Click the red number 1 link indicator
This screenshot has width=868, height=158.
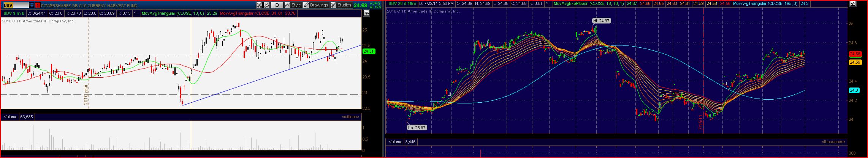point(37,5)
